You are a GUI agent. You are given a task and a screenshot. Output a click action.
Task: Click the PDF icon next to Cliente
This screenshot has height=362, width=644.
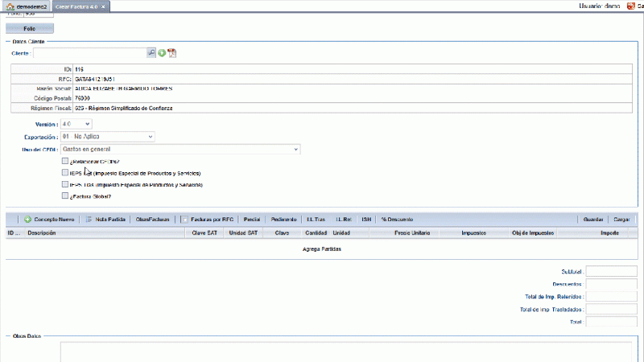[x=171, y=53]
